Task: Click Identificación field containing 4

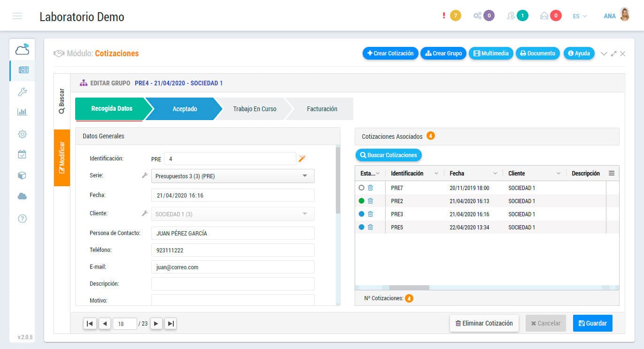Action: point(230,159)
